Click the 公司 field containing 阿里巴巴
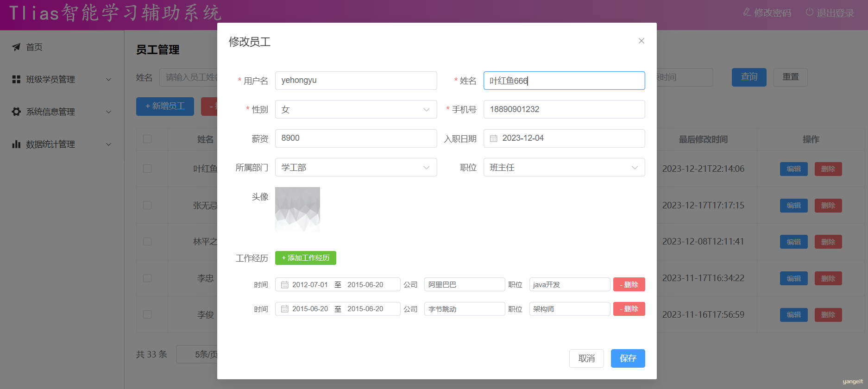The height and width of the screenshot is (389, 868). [465, 284]
